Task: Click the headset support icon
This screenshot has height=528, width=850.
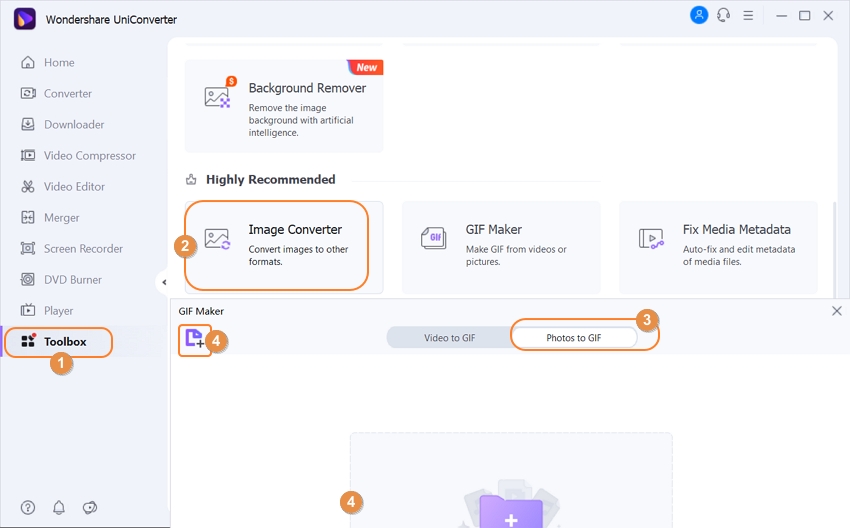Action: (723, 15)
